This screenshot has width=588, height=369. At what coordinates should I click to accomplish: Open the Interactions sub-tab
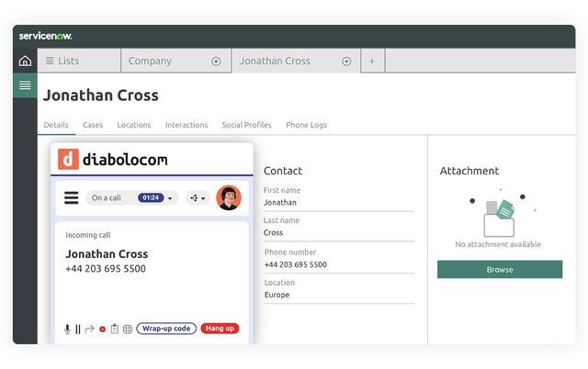click(x=187, y=125)
